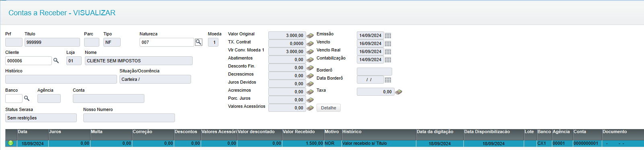Open calendar picker for Vencto

tap(388, 44)
